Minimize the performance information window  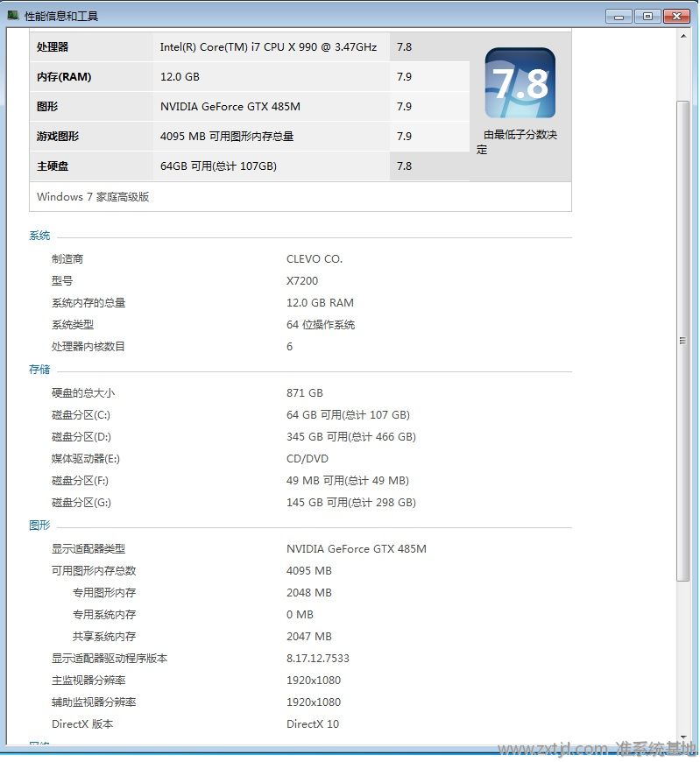click(619, 16)
